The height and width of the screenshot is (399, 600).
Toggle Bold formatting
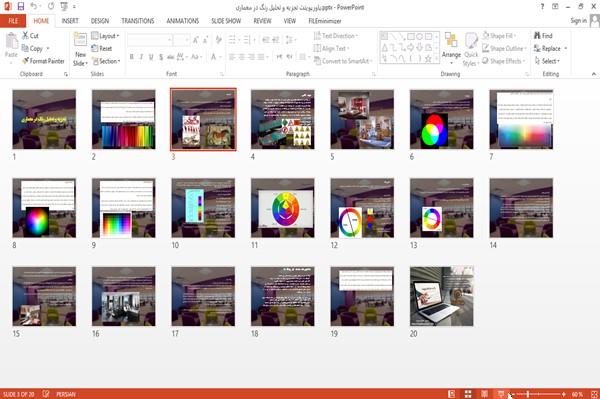coord(132,57)
